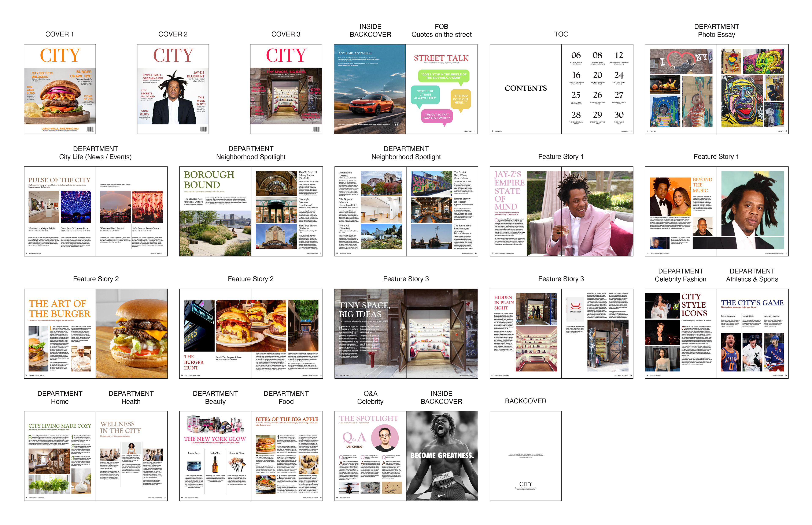Click the 'Tiny Space, Big Ideas' spread
The width and height of the screenshot is (812, 525).
tap(364, 310)
